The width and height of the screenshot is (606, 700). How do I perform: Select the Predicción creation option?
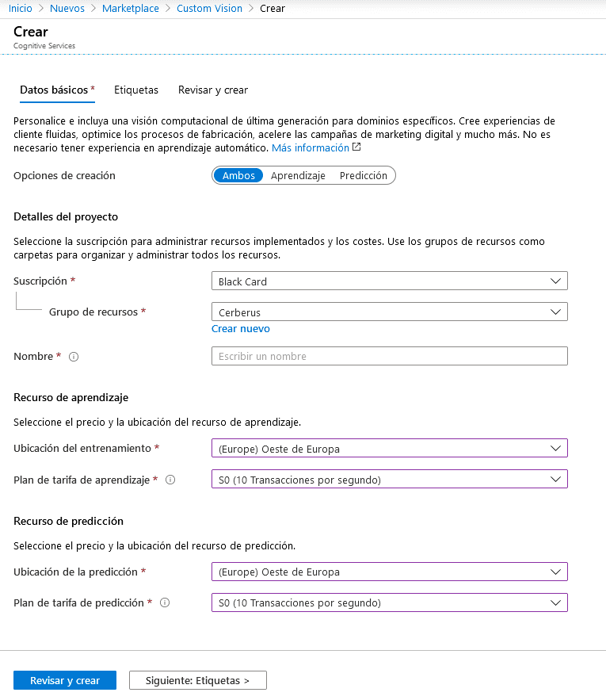tap(364, 175)
